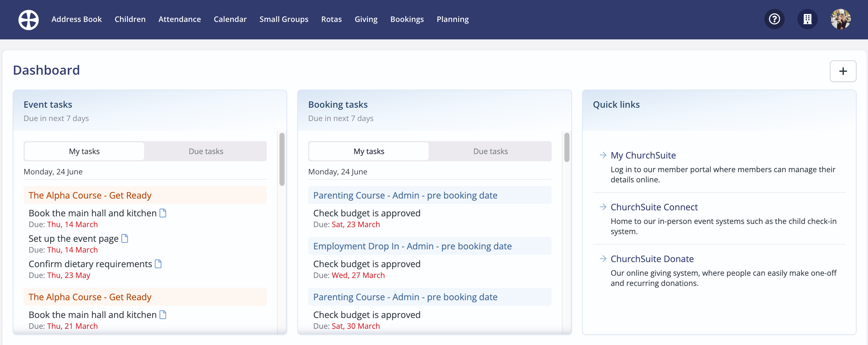Click the ChurchSuite globe logo

28,19
